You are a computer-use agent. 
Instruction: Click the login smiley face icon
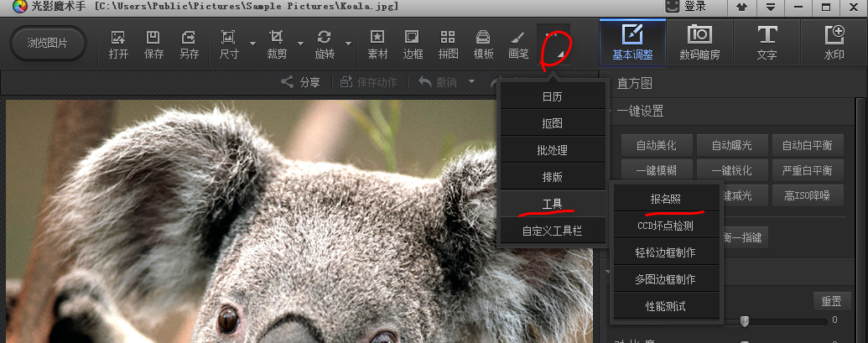coord(673,7)
